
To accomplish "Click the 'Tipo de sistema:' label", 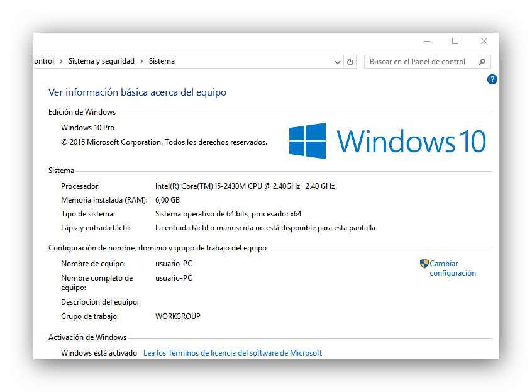I will coord(88,214).
